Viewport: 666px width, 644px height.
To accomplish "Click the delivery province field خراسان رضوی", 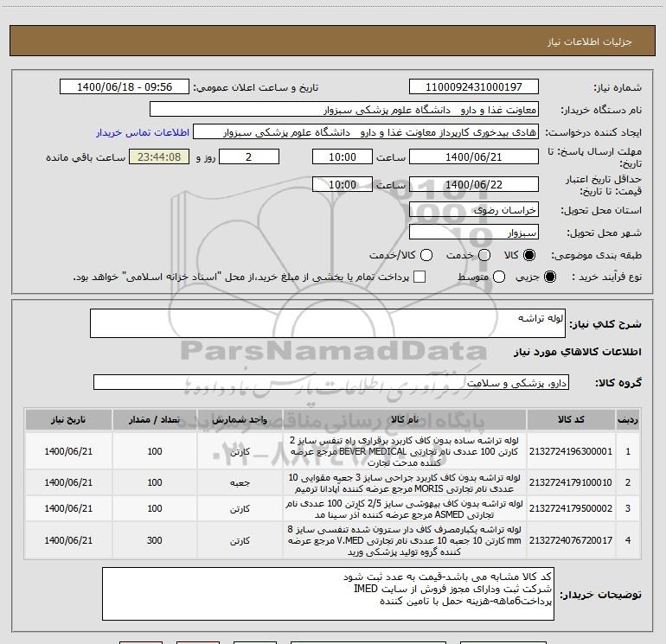I will coord(474,210).
